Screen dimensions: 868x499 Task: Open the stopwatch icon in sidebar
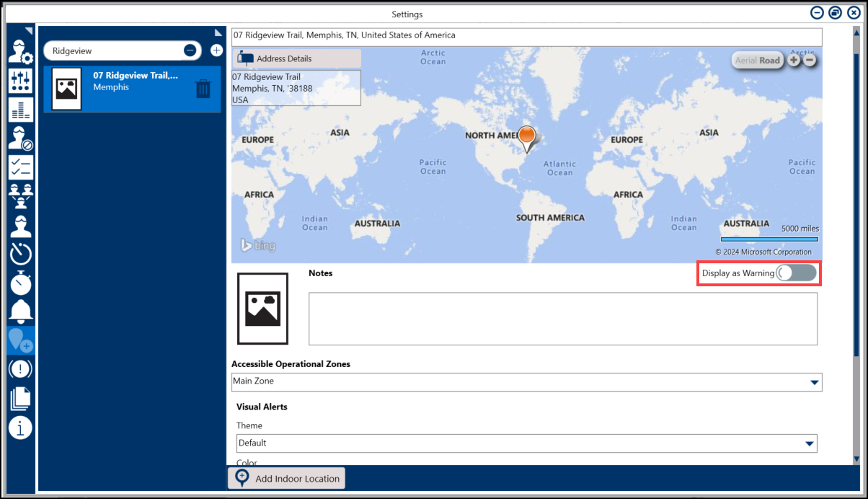20,282
